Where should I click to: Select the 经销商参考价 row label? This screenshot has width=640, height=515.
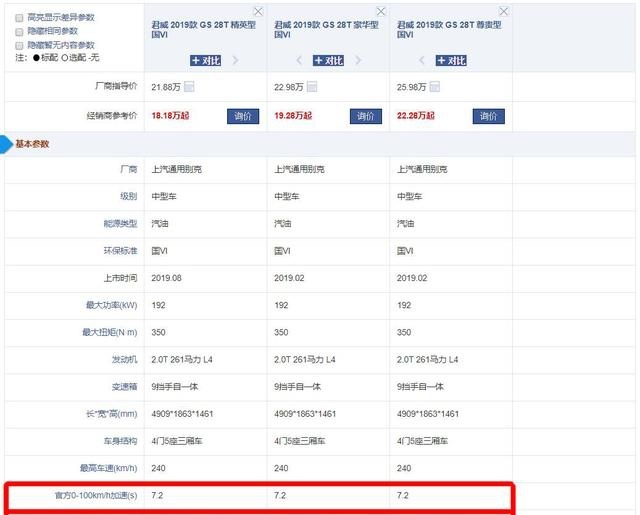tap(112, 116)
